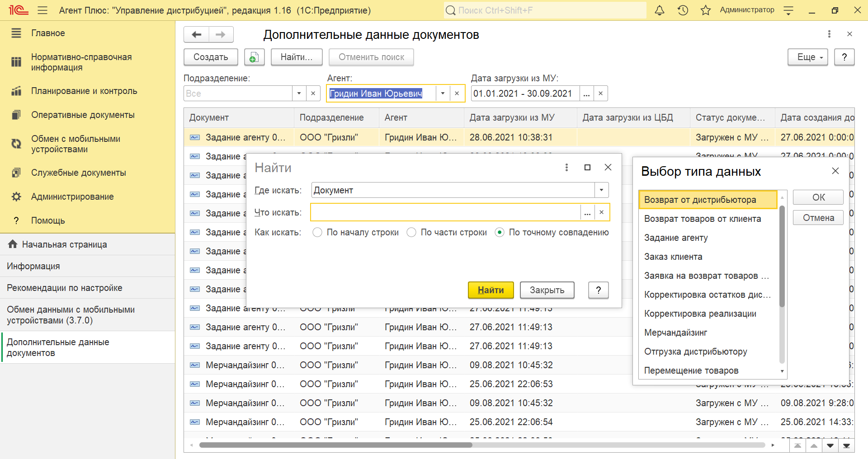The width and height of the screenshot is (868, 459).
Task: Maximize the Найти dialog
Action: (587, 168)
